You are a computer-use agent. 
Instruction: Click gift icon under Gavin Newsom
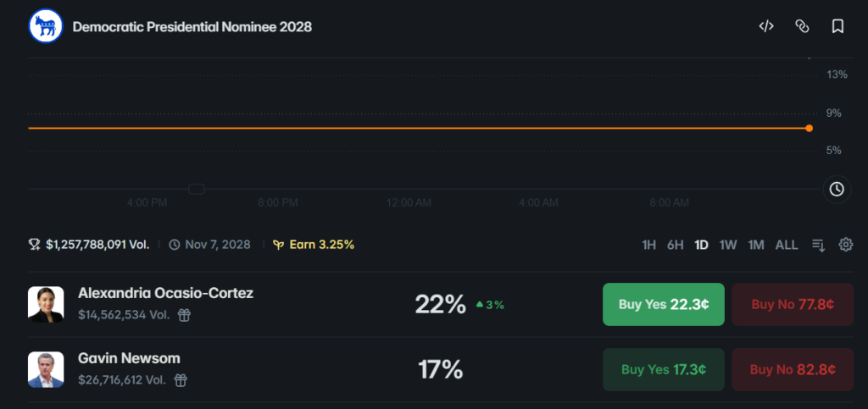tap(181, 380)
